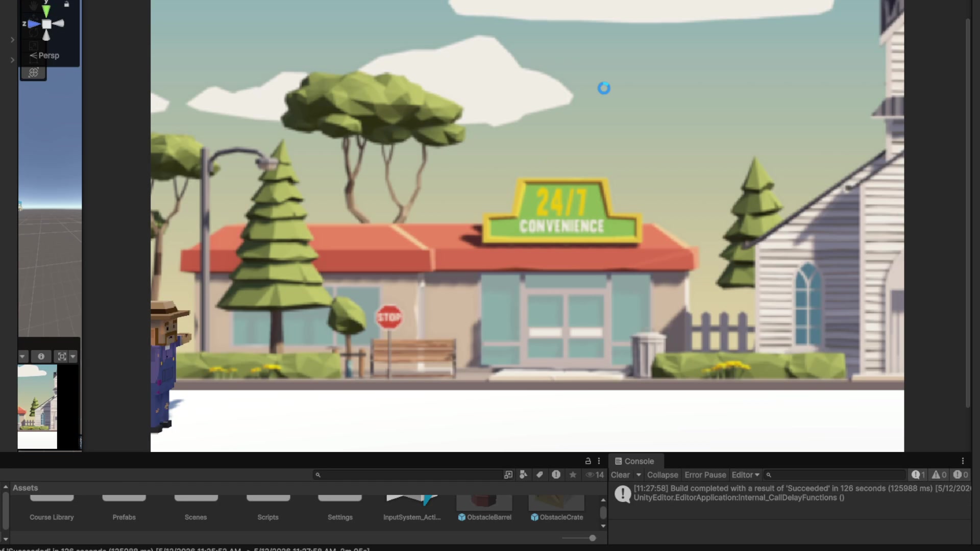The height and width of the screenshot is (551, 980).
Task: Open the Clear options dropdown arrow
Action: pos(638,474)
